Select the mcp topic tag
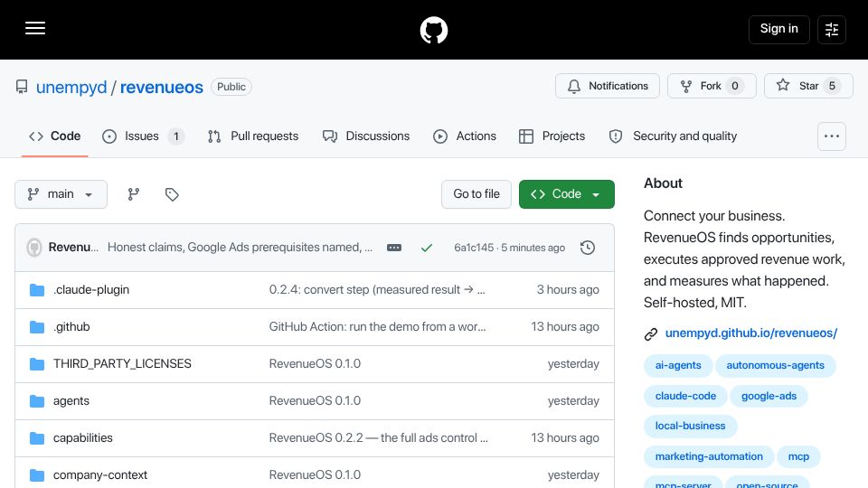868x488 pixels. pos(798,456)
